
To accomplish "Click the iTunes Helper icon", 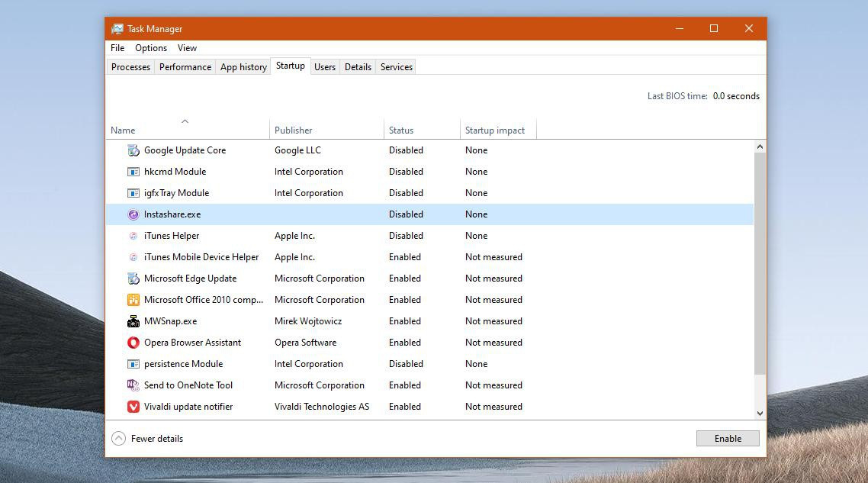I will click(133, 236).
